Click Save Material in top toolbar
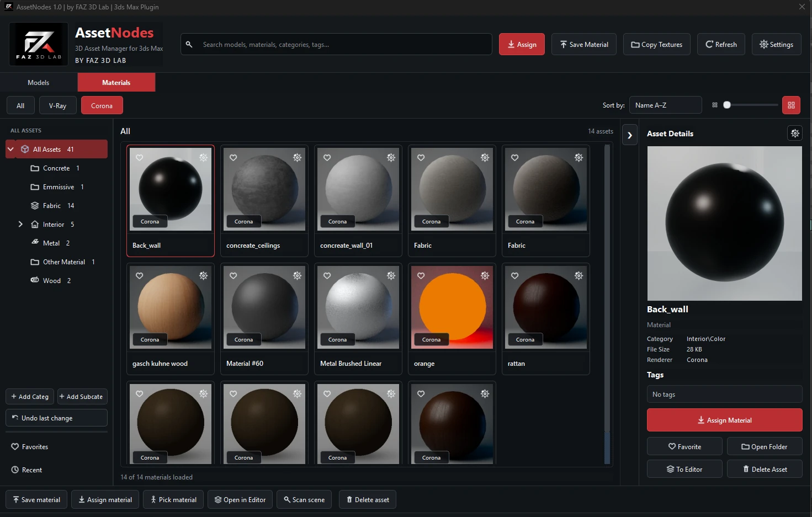Image resolution: width=812 pixels, height=517 pixels. [x=584, y=44]
